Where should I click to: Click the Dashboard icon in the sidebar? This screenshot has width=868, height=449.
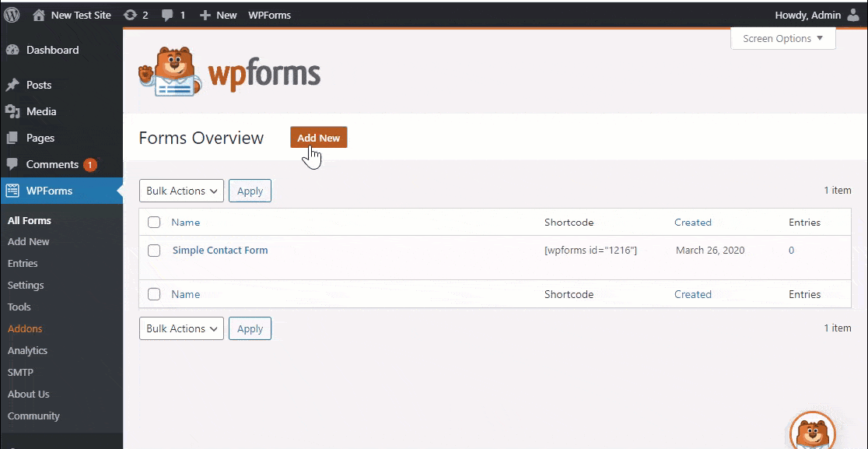click(x=12, y=50)
